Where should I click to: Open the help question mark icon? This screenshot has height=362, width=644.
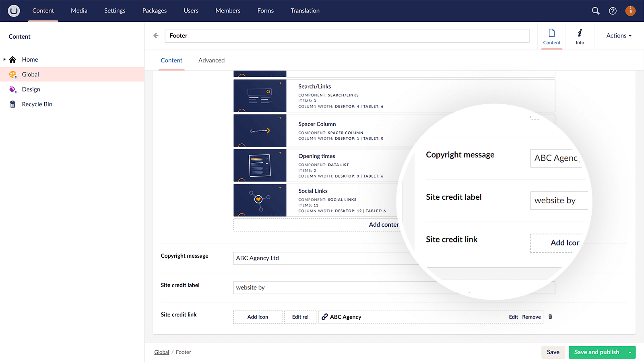(x=613, y=11)
